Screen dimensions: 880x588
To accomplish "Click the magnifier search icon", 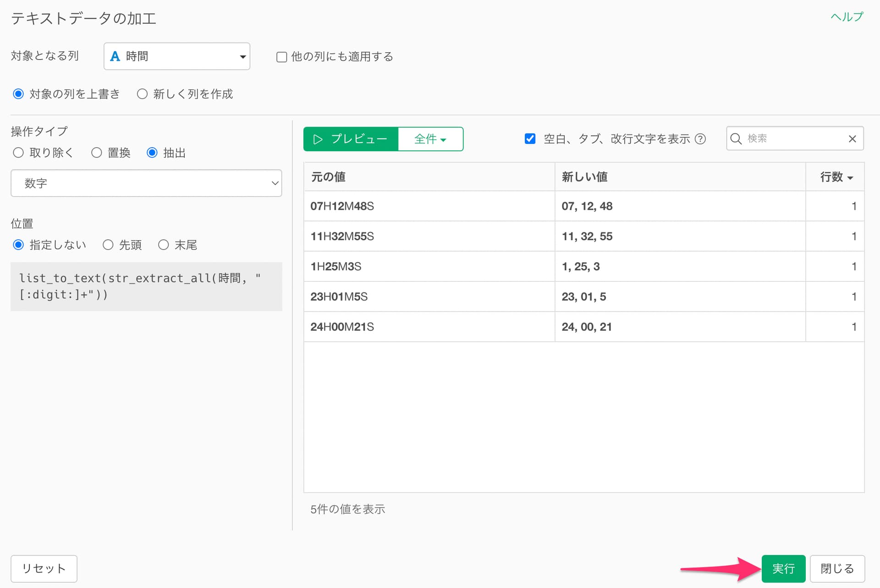I will [736, 138].
